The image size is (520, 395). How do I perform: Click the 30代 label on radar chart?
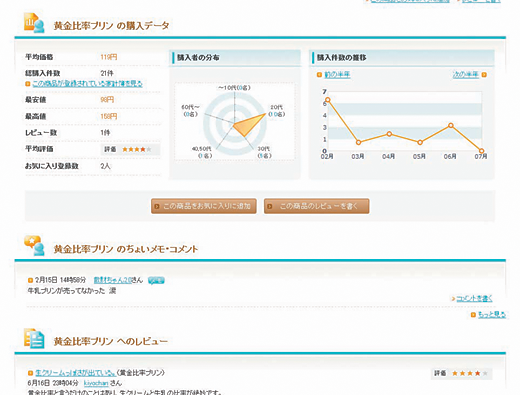(264, 152)
